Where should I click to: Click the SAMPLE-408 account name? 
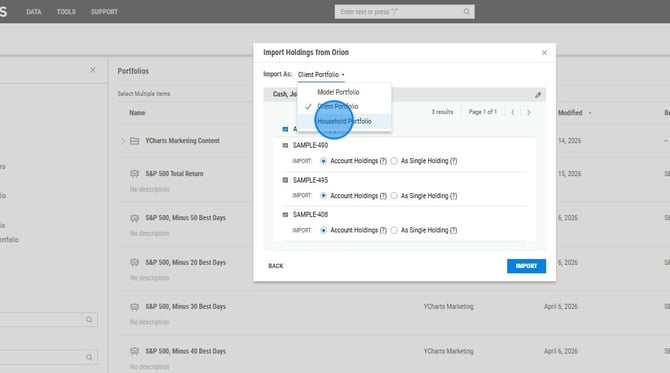(x=310, y=214)
